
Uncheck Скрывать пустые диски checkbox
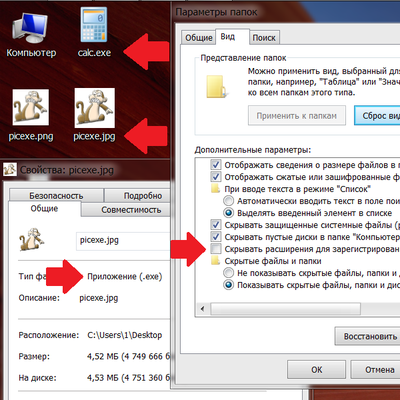point(216,237)
